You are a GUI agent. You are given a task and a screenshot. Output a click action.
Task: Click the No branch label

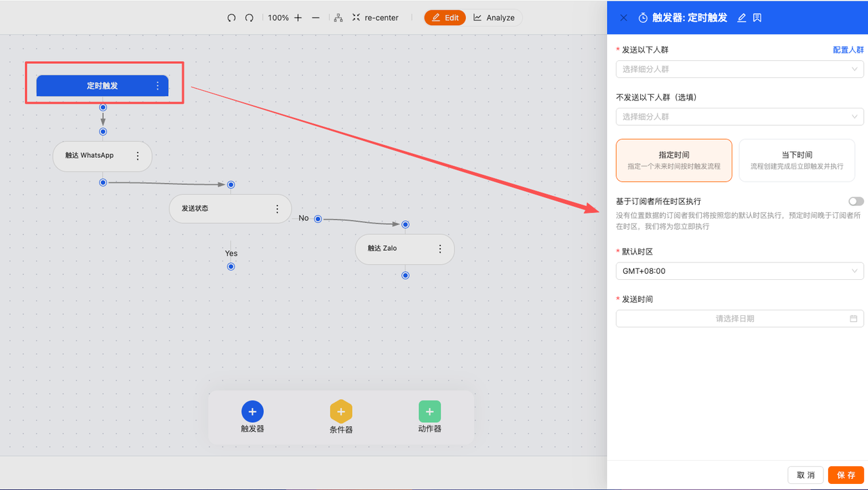pos(303,218)
